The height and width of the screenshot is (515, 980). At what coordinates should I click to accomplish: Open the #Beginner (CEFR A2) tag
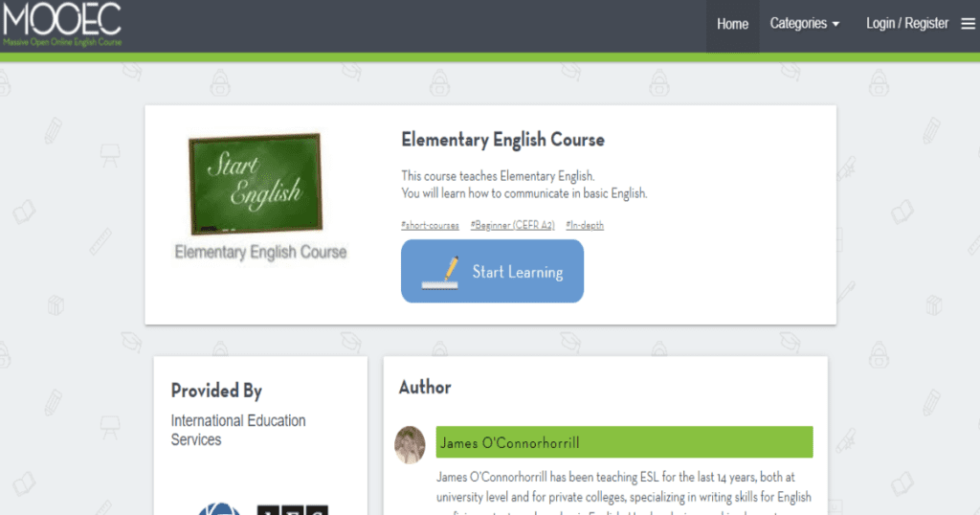point(513,226)
